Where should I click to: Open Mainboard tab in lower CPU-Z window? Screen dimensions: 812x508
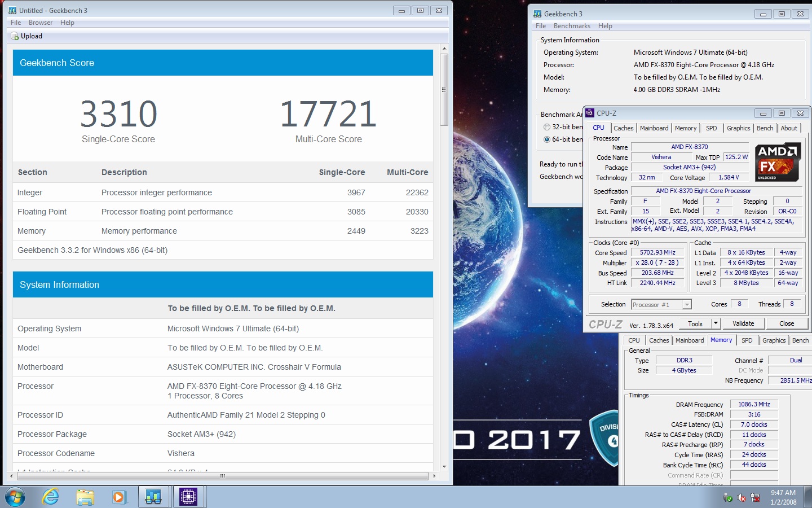click(690, 340)
